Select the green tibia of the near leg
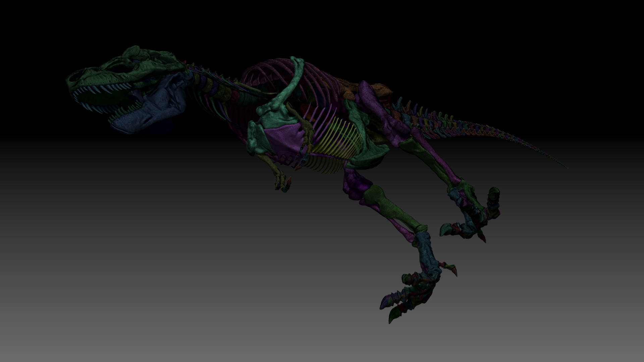Image resolution: width=644 pixels, height=362 pixels. tap(392, 208)
